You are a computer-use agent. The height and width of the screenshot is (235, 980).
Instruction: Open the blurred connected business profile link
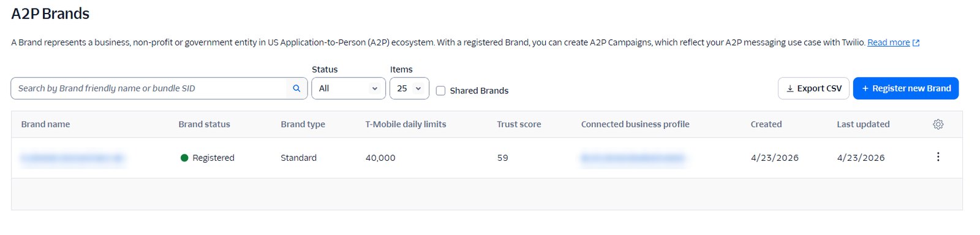coord(633,158)
